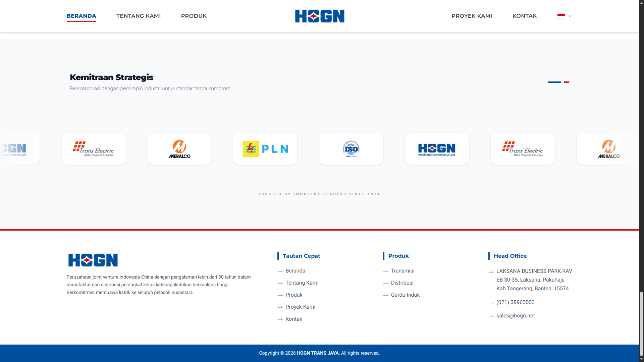The width and height of the screenshot is (644, 362).
Task: Follow the Beranda quick link in footer
Action: [295, 271]
